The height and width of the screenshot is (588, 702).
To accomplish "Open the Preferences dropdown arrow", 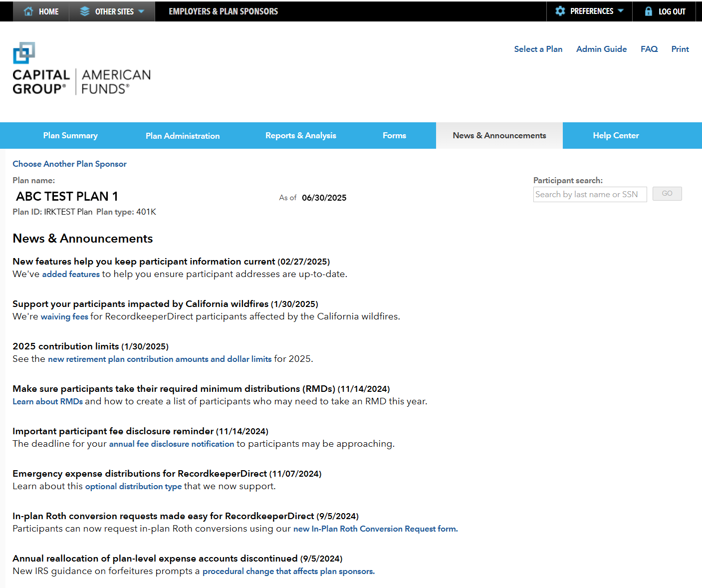I will pyautogui.click(x=620, y=11).
